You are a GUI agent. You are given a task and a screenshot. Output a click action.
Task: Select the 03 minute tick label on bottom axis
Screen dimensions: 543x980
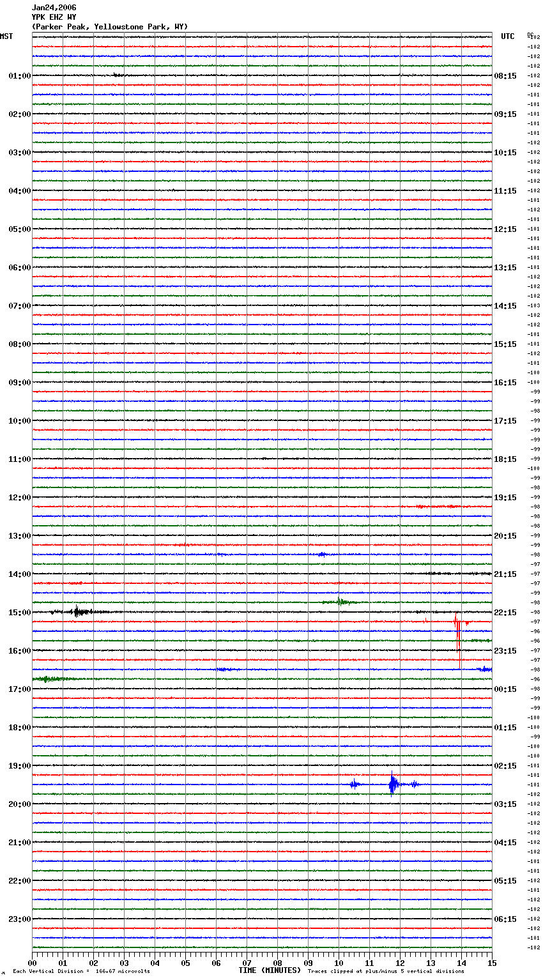[124, 963]
